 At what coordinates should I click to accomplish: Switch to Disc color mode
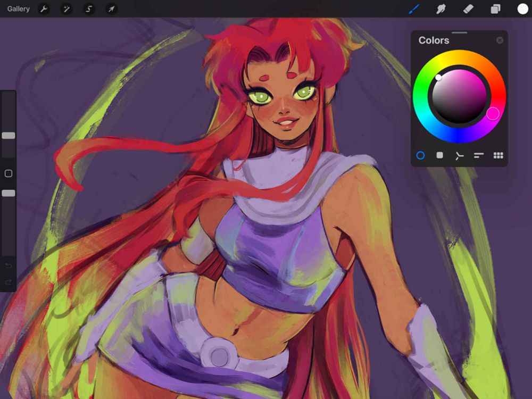pos(420,155)
